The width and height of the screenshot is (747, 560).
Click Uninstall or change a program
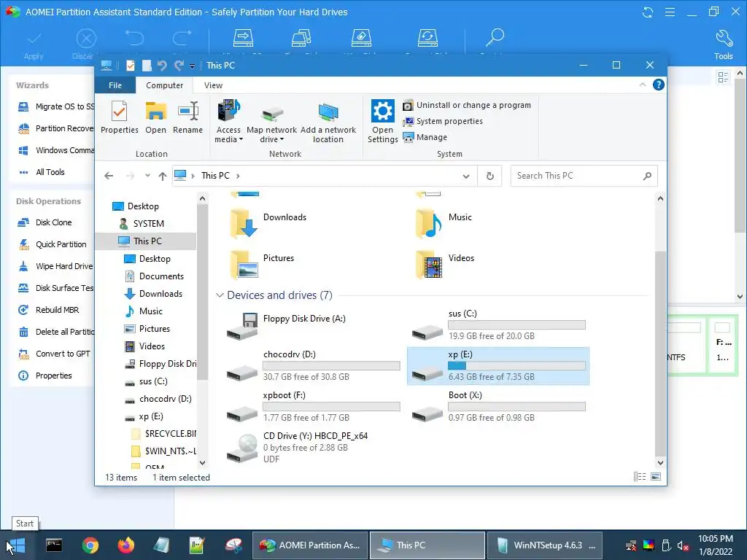click(467, 105)
